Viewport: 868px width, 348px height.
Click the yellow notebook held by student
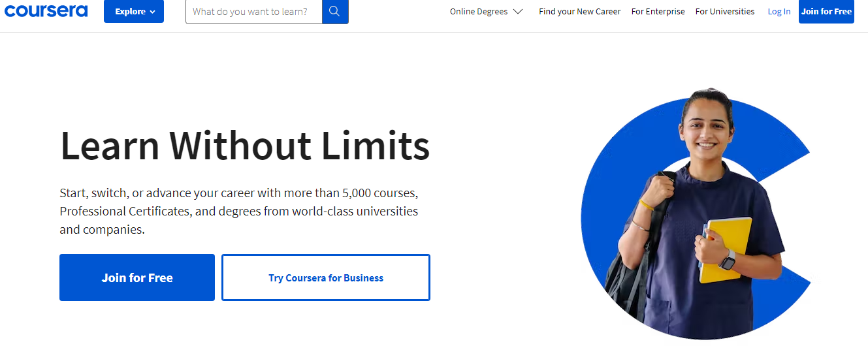pos(725,250)
